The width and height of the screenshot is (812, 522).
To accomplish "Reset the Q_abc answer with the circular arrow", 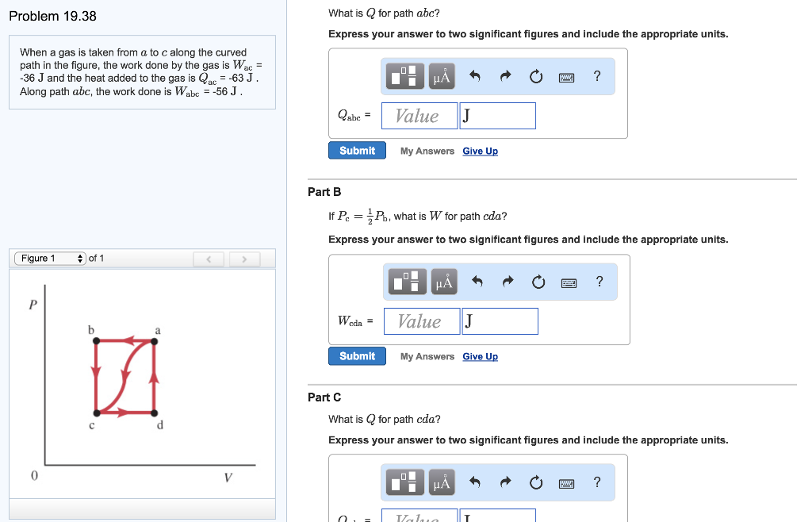I will [537, 76].
